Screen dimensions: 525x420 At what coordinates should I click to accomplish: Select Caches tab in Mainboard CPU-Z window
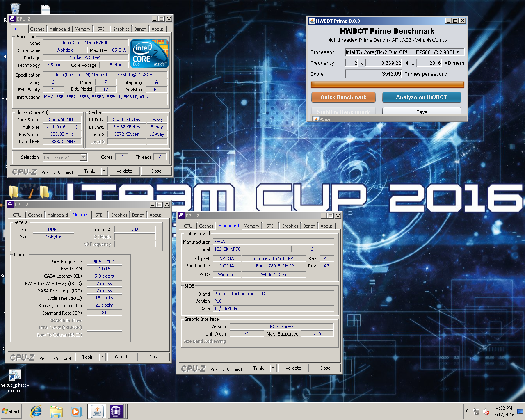point(206,226)
